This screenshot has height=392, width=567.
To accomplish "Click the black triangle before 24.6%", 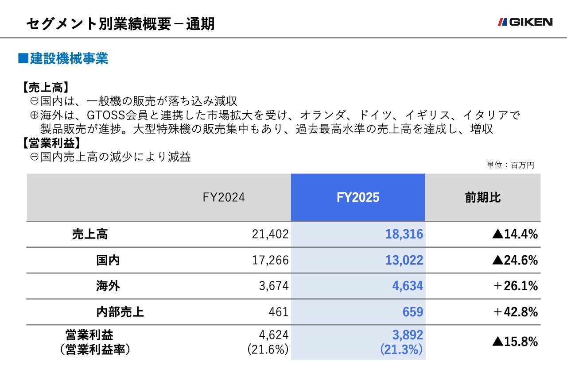I will [x=497, y=260].
